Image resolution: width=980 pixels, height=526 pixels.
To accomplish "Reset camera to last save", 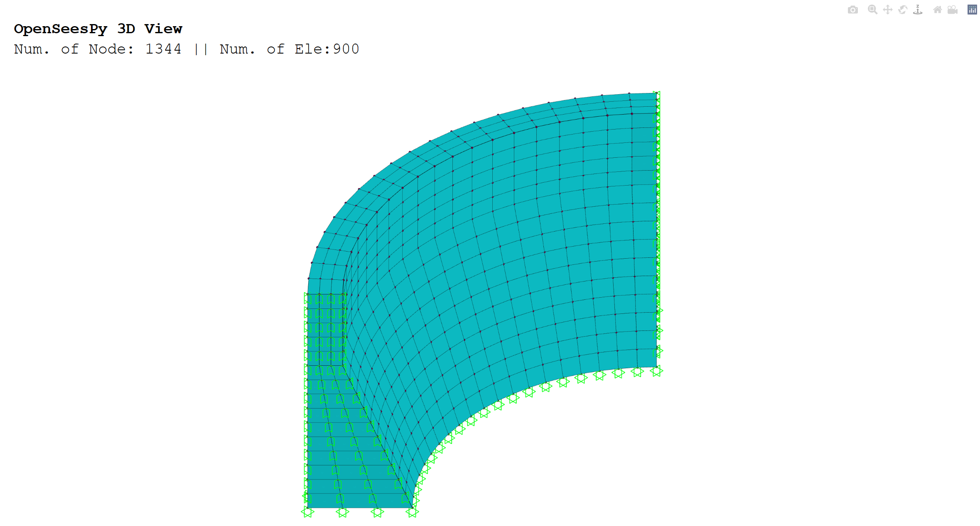I will click(953, 10).
